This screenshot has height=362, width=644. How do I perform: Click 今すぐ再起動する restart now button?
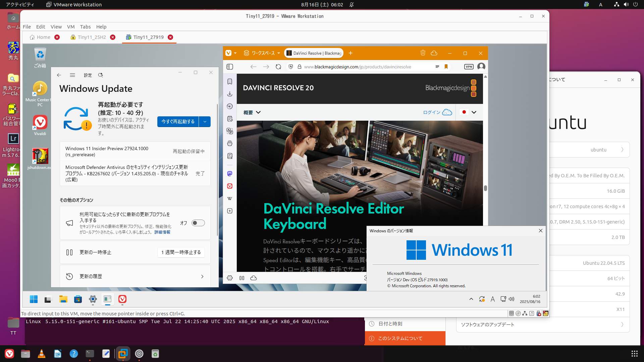pos(178,122)
